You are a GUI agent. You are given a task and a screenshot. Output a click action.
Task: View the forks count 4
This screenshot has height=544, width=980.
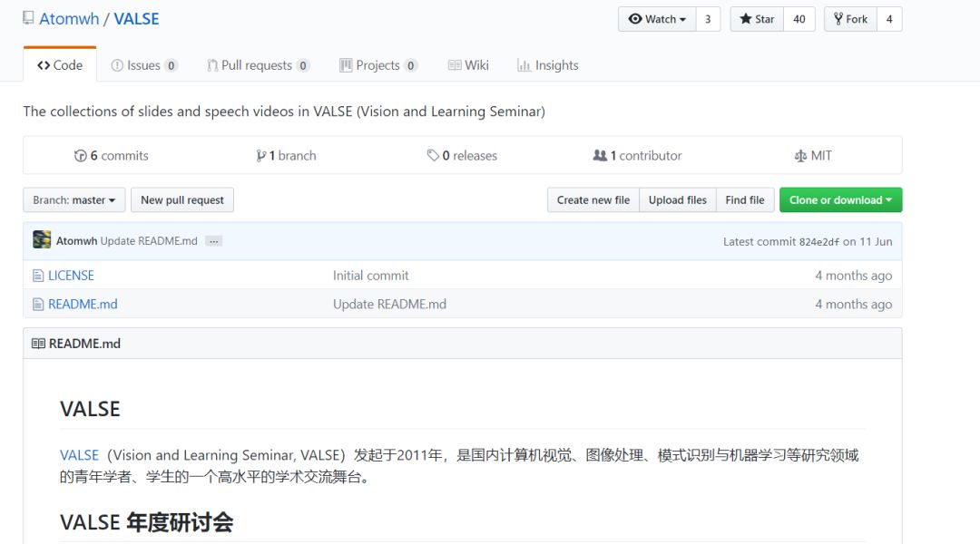point(888,19)
